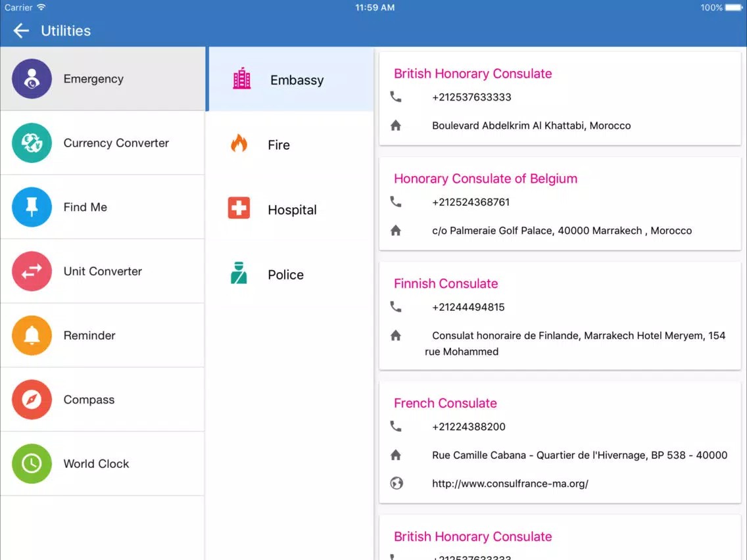This screenshot has width=747, height=560.
Task: Tap the red Compass icon
Action: coord(32,400)
